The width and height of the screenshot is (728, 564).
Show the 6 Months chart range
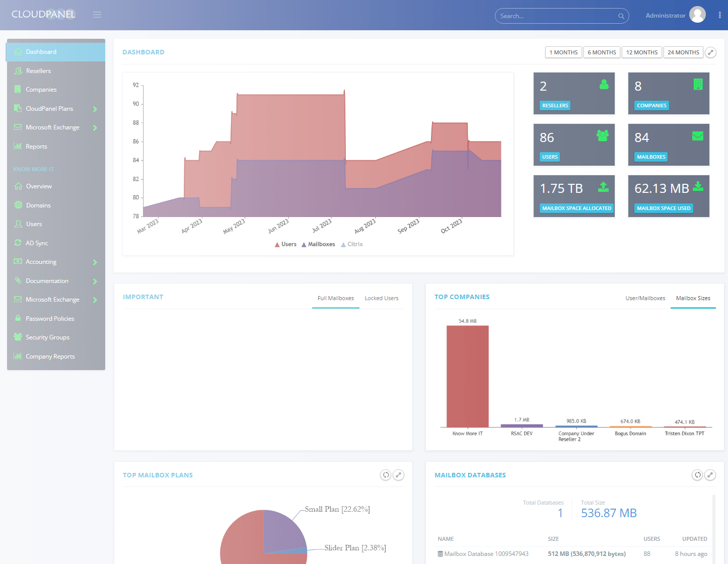(x=602, y=52)
